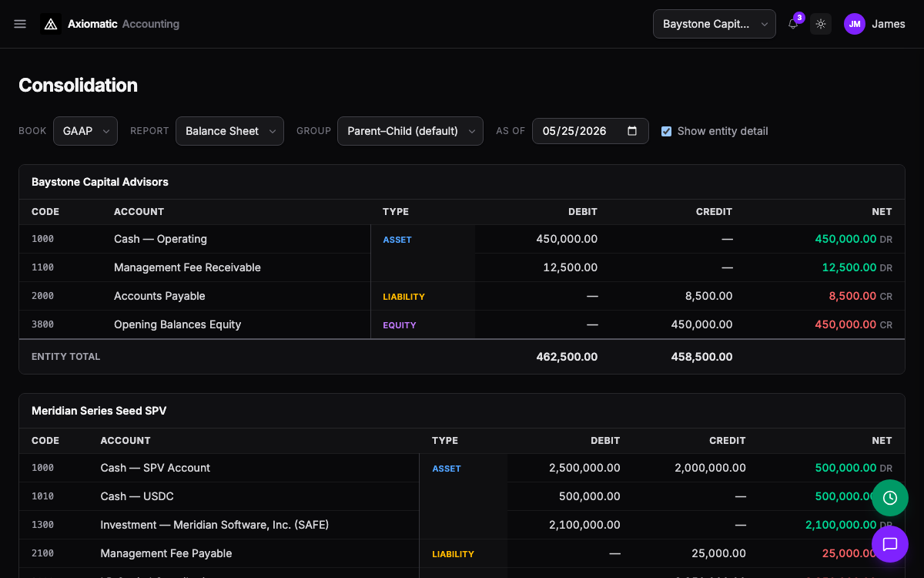The width and height of the screenshot is (924, 578).
Task: Select the Opening Balances Equity row
Action: 462,324
